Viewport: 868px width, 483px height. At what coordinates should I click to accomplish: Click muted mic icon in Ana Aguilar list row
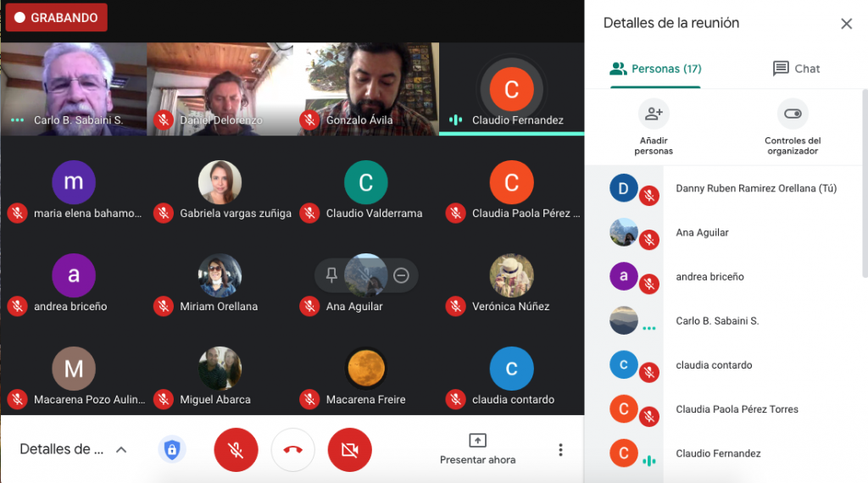point(649,240)
